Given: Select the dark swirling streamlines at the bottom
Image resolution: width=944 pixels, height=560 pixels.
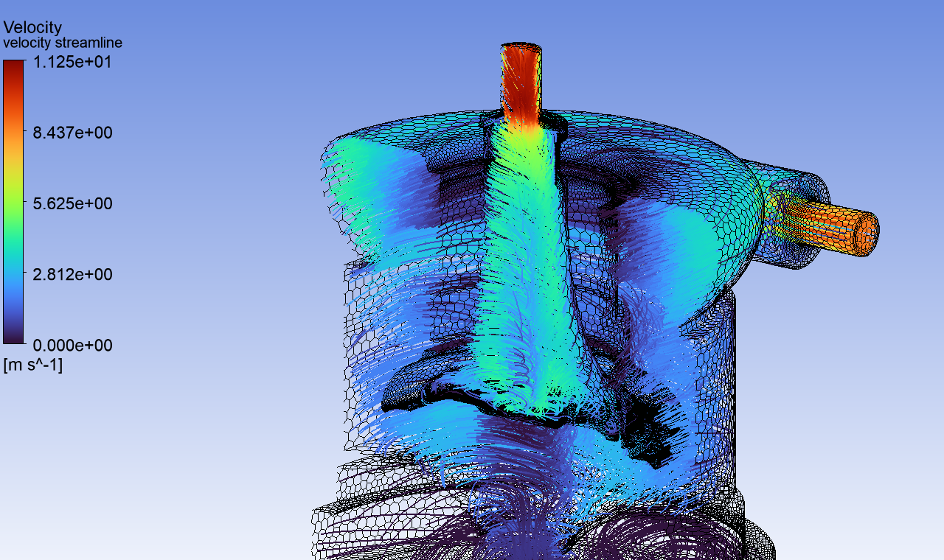Looking at the screenshot, I should pyautogui.click(x=516, y=531).
